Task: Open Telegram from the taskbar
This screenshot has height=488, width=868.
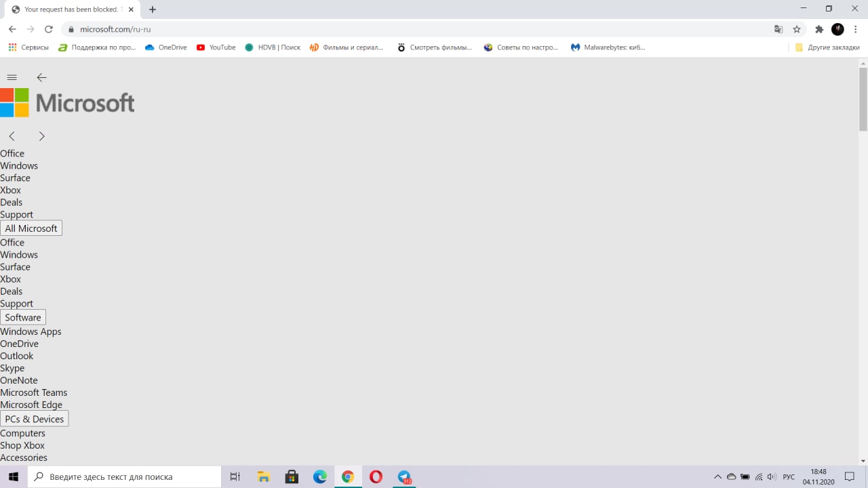Action: tap(404, 476)
